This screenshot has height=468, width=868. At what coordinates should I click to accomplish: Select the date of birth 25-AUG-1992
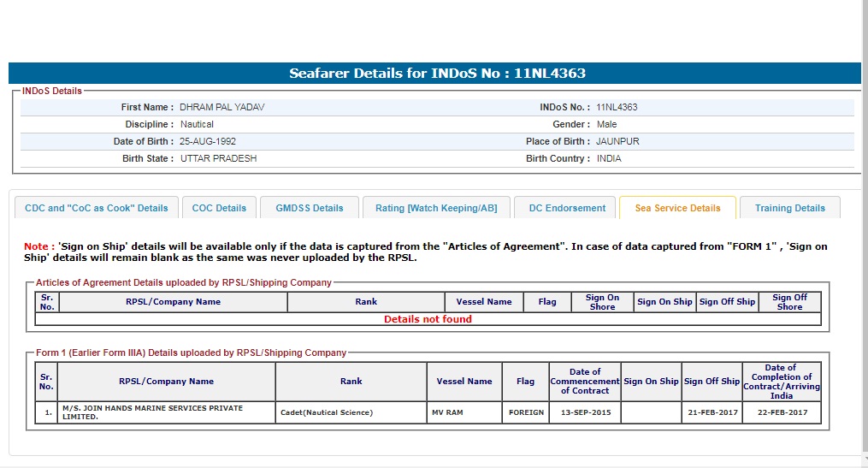208,141
